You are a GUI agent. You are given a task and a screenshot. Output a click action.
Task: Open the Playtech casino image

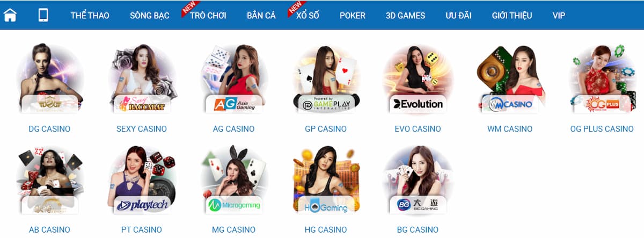click(142, 180)
